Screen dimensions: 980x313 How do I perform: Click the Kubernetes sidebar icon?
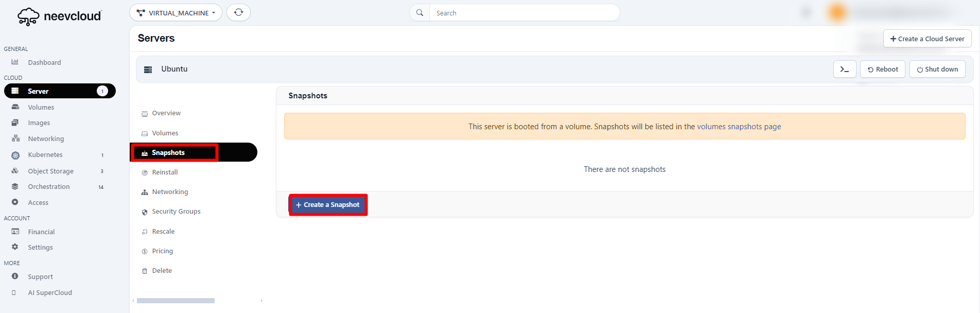pyautogui.click(x=15, y=155)
